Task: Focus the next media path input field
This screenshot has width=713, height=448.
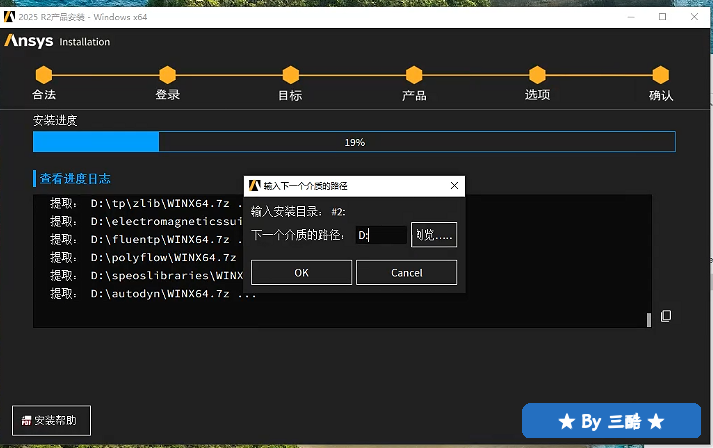Action: pyautogui.click(x=381, y=235)
